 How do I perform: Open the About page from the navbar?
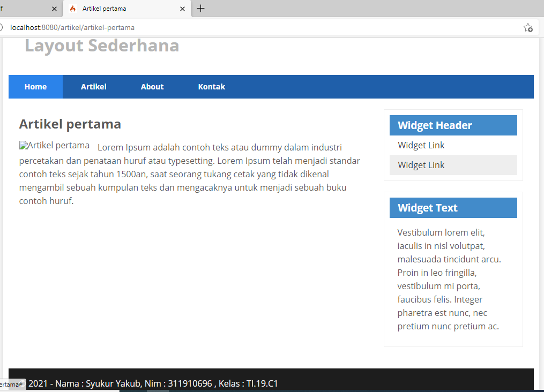(x=152, y=86)
